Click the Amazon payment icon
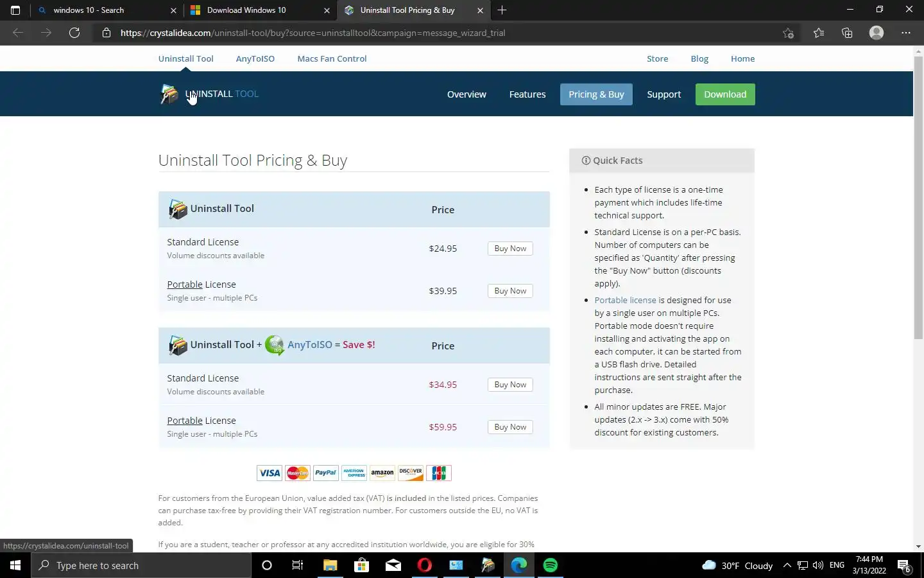924x578 pixels. (382, 473)
